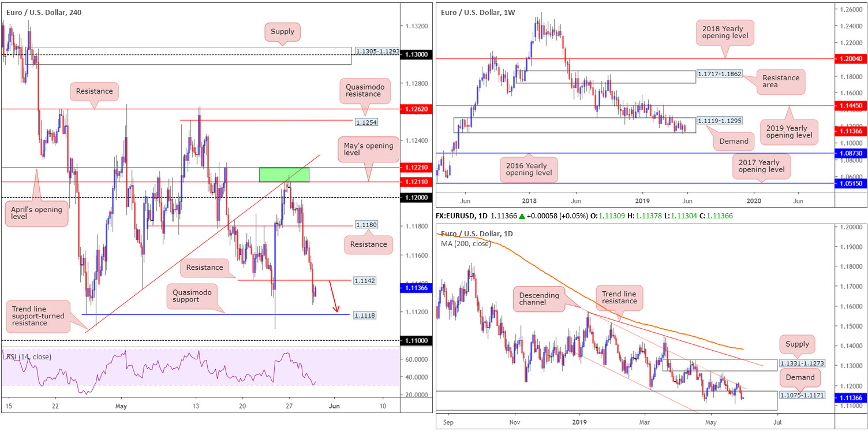Click the '13' date on the 240 chart axis
The height and width of the screenshot is (431, 868).
(x=196, y=406)
